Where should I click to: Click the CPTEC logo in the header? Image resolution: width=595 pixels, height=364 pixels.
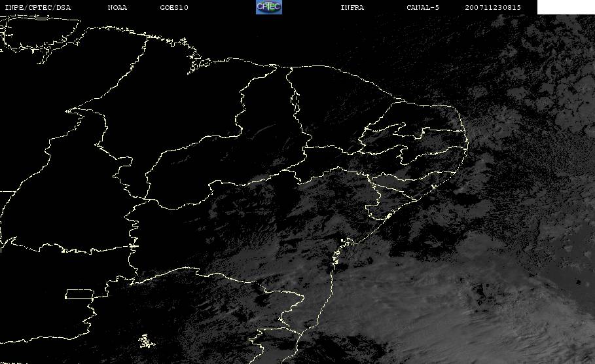click(269, 7)
